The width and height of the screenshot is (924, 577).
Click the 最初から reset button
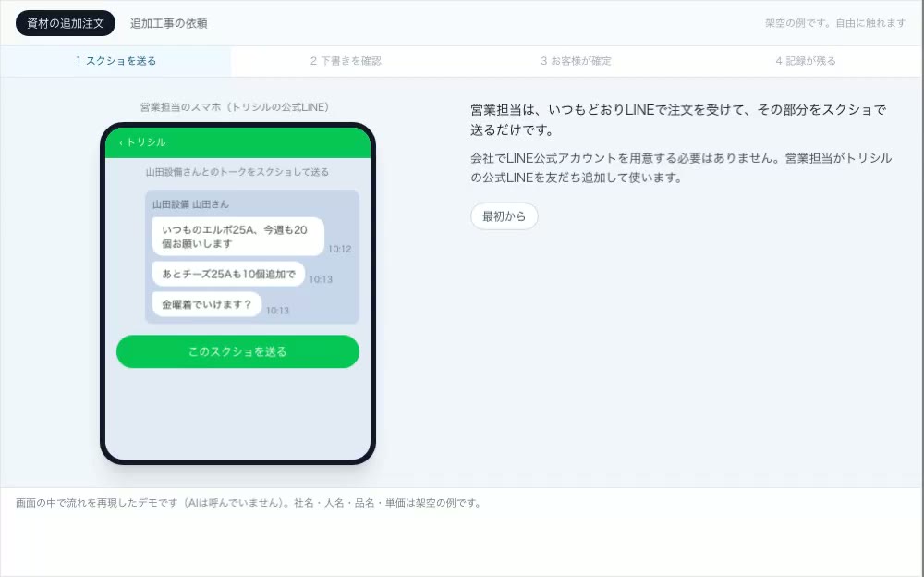click(505, 216)
